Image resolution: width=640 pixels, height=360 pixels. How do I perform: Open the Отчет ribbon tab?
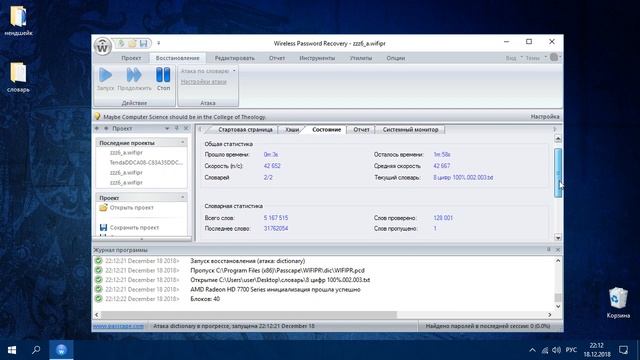coord(277,58)
